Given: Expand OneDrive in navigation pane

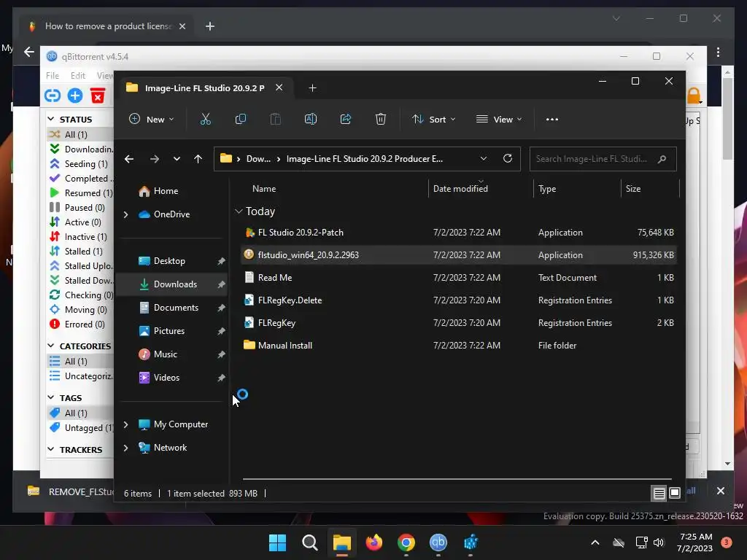Looking at the screenshot, I should 125,215.
